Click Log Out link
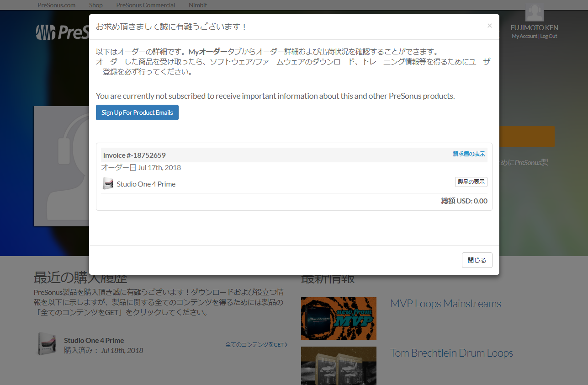588x385 pixels. click(x=549, y=36)
